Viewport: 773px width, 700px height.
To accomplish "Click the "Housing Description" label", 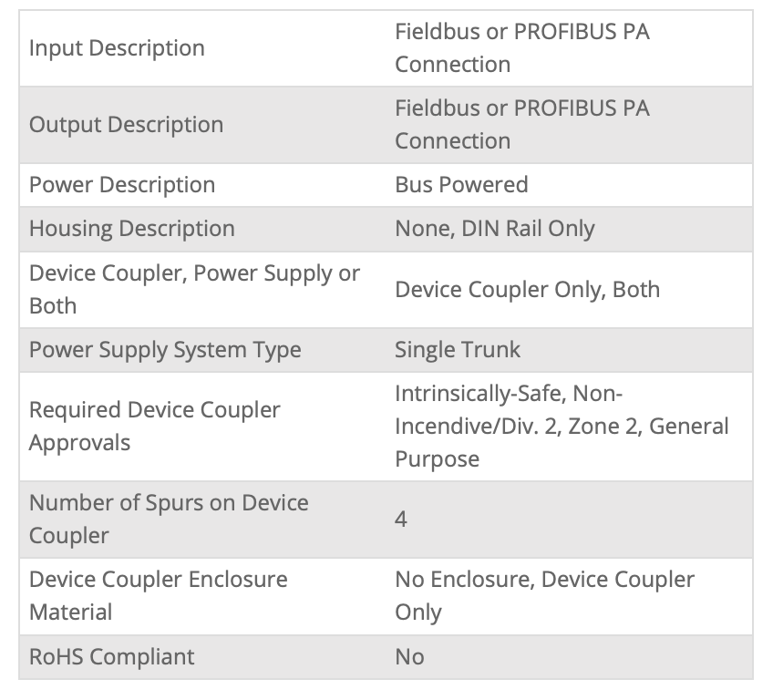I will (131, 229).
